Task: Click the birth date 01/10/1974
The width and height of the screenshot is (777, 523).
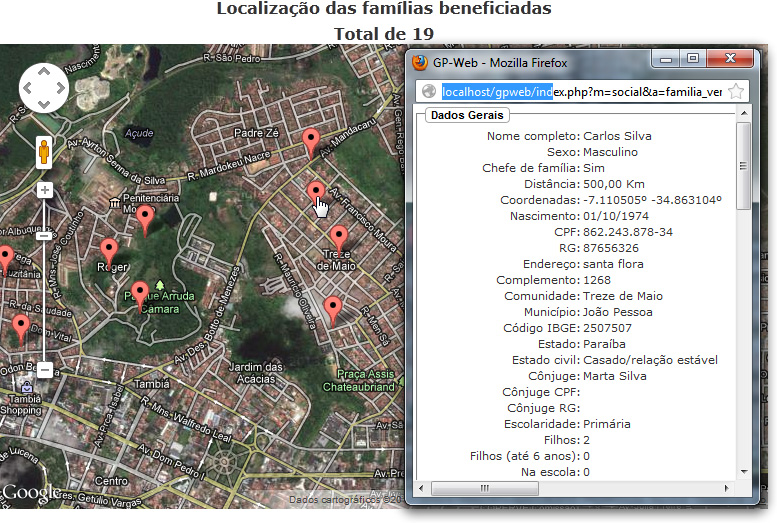Action: [615, 216]
